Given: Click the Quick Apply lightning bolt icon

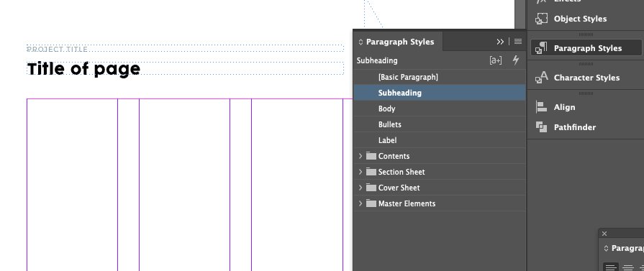Looking at the screenshot, I should coord(515,60).
